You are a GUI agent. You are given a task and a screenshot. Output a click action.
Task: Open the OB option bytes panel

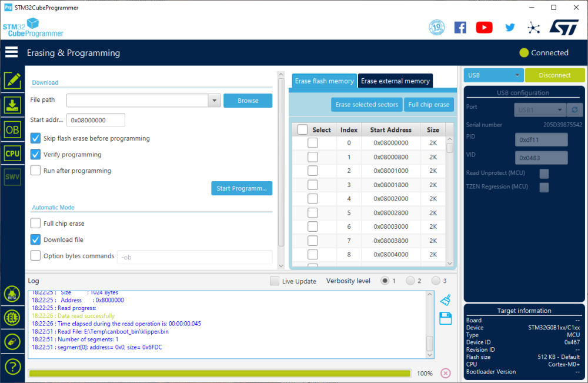(x=12, y=130)
